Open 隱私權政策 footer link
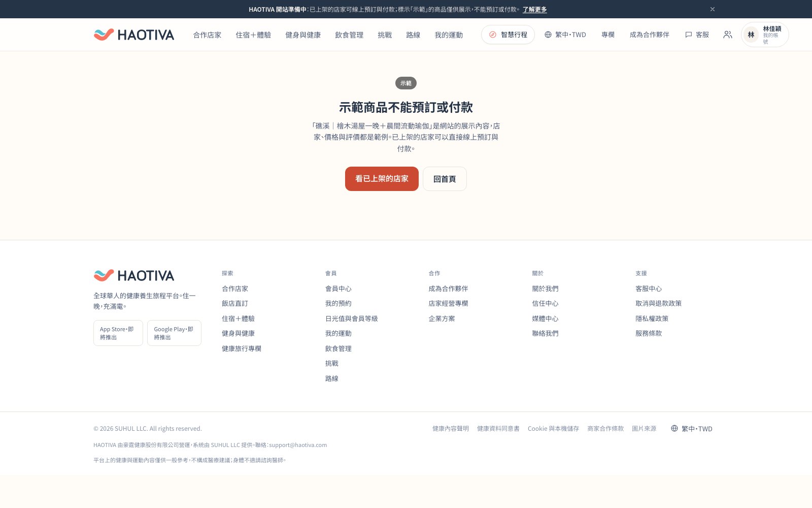The width and height of the screenshot is (812, 508). 652,319
